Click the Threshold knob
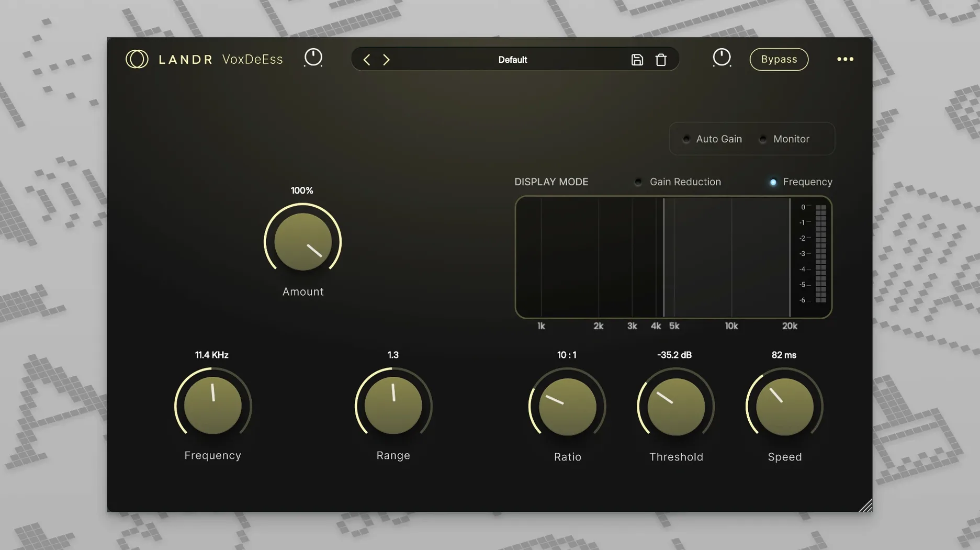The width and height of the screenshot is (980, 550). click(x=676, y=407)
